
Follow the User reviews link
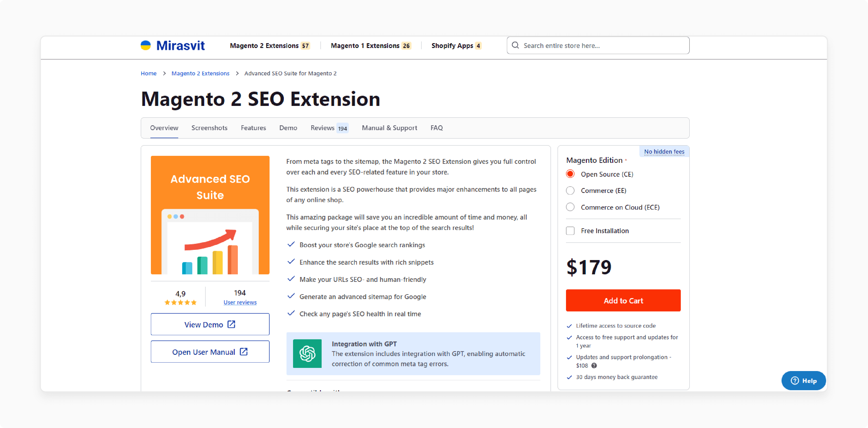pyautogui.click(x=240, y=302)
